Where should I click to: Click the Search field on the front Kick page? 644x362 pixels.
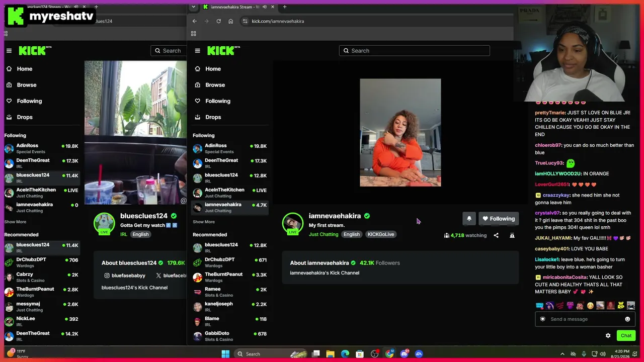[414, 51]
